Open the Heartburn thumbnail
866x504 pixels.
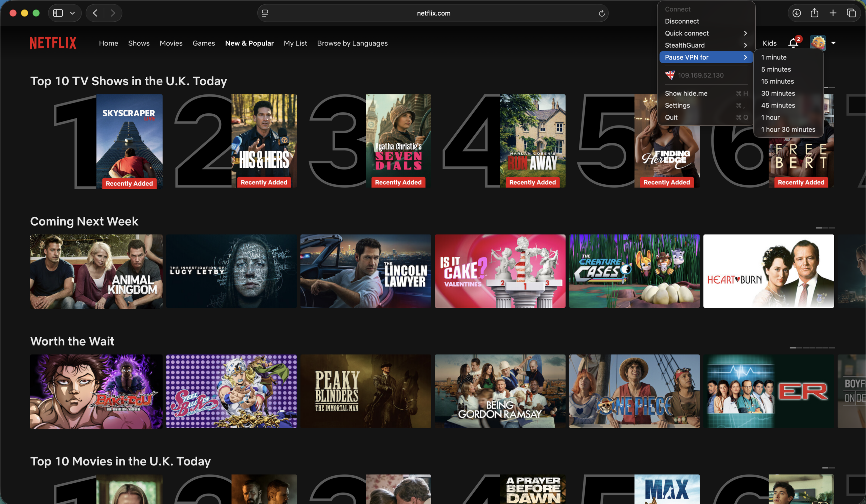pos(769,271)
